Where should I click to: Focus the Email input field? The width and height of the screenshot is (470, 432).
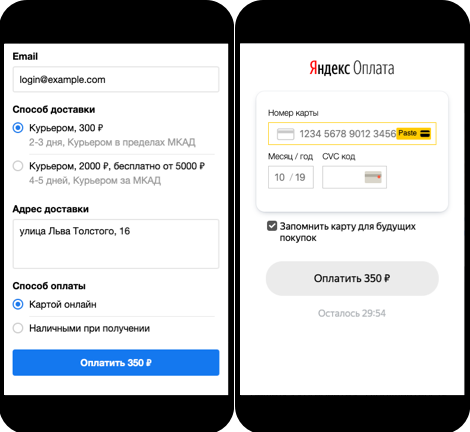pyautogui.click(x=116, y=79)
